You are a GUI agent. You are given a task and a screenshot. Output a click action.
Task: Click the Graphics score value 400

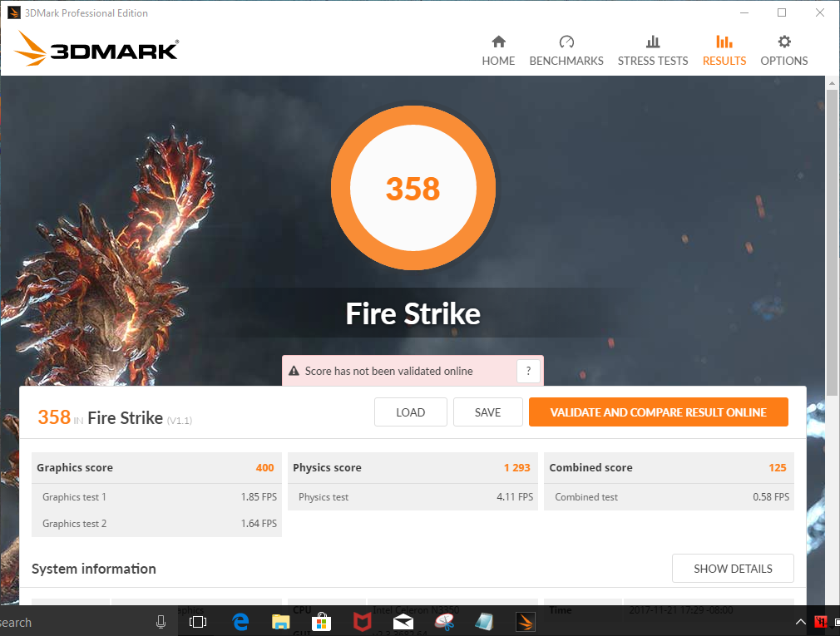tap(264, 468)
